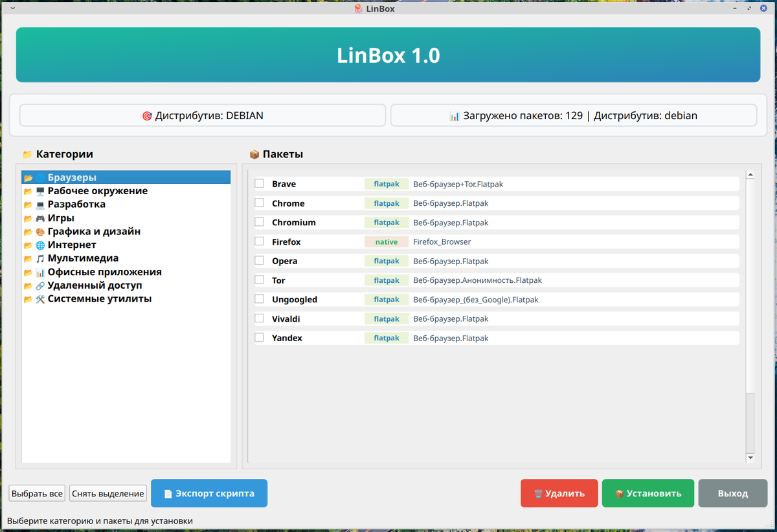Check the Tor package checkbox
The image size is (777, 532).
pos(259,280)
